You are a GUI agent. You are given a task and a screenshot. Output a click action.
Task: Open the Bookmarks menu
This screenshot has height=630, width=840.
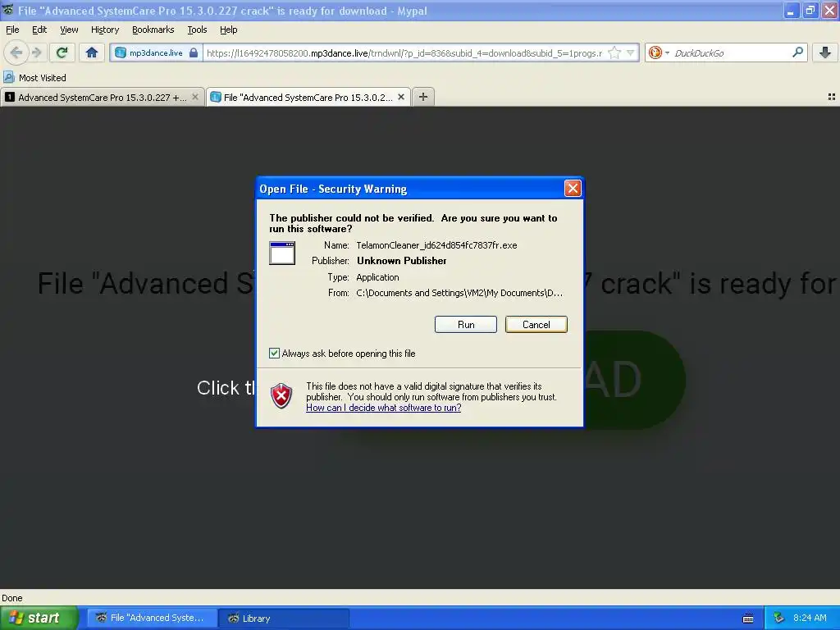153,30
